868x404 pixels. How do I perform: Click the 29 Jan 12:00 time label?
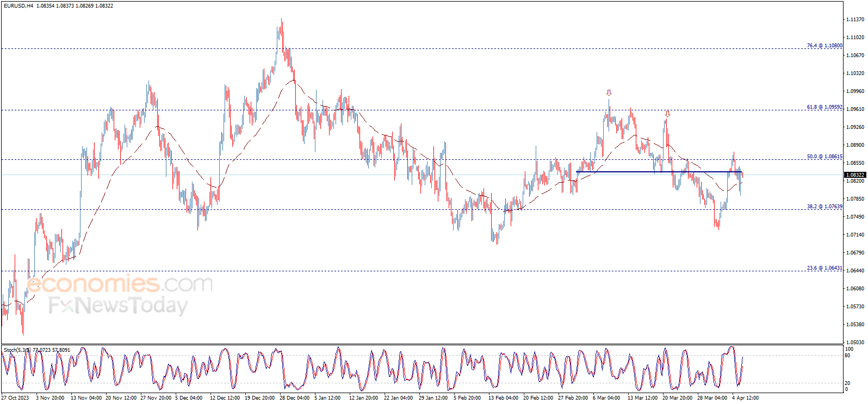(x=433, y=398)
